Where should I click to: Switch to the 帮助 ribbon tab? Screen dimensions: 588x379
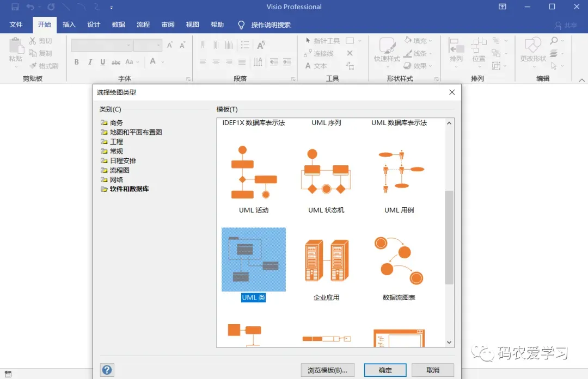click(x=217, y=24)
